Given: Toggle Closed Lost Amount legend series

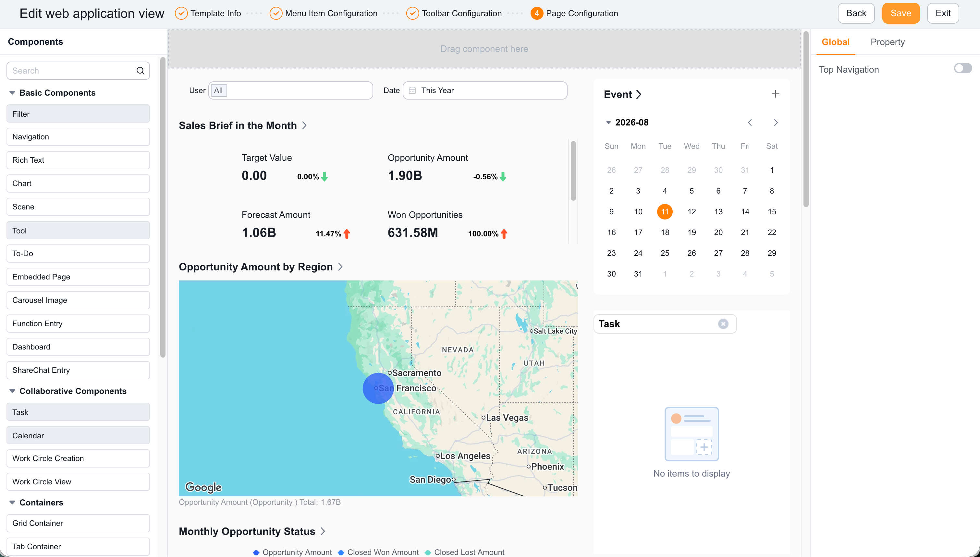Looking at the screenshot, I should click(464, 552).
